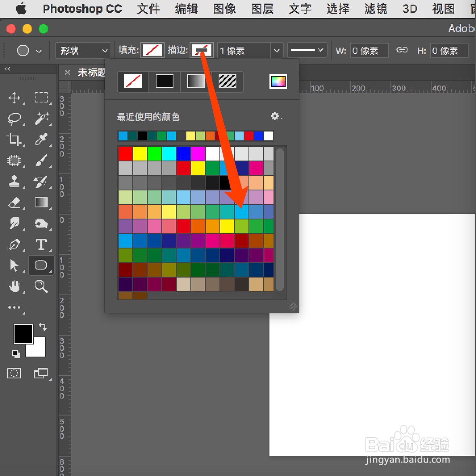Select the Smudge tool
Viewport: 476px width, 476px height.
click(x=14, y=223)
